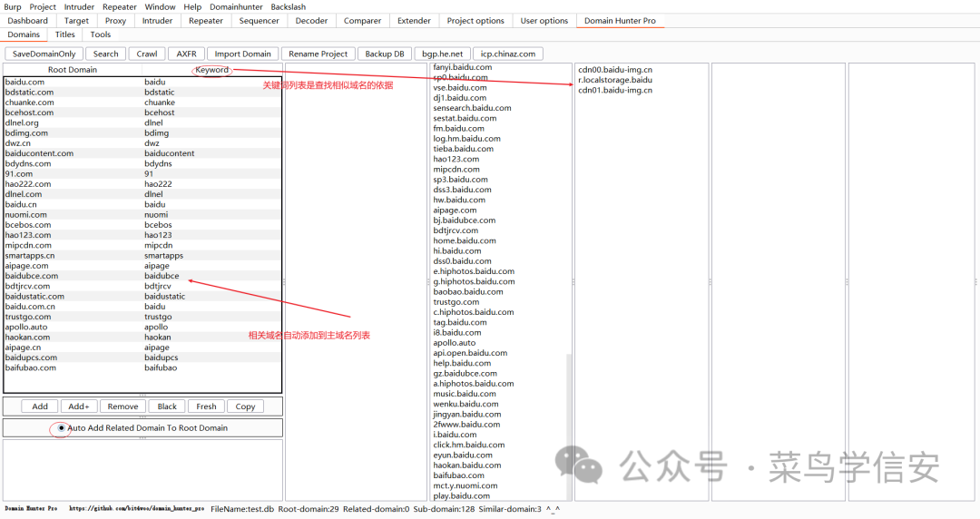
Task: Open the github domain_hunter_pro link
Action: tap(136, 509)
